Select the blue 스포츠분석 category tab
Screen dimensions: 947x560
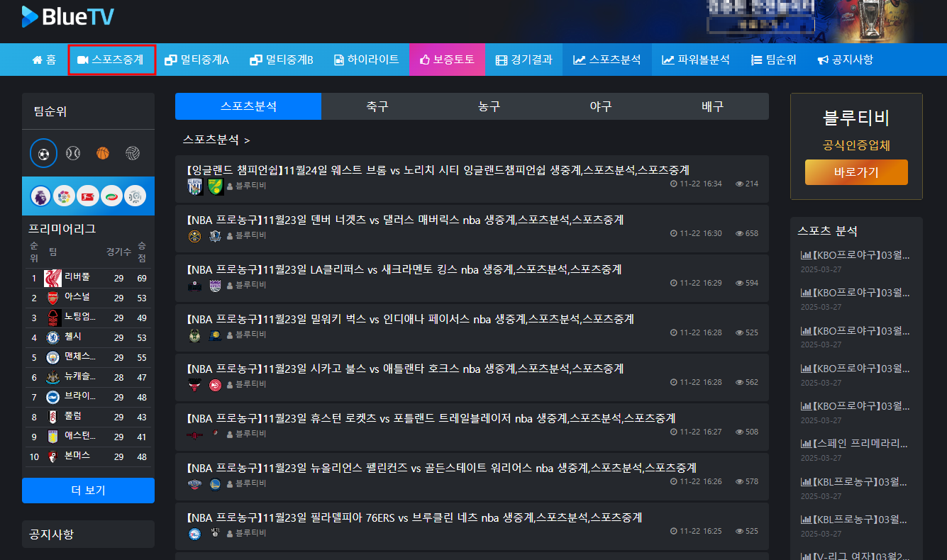pyautogui.click(x=248, y=106)
